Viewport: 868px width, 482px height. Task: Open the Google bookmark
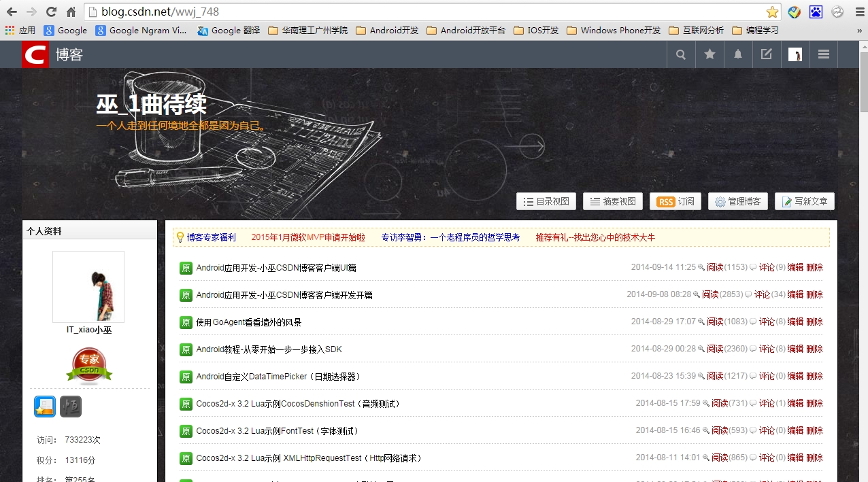coord(65,31)
